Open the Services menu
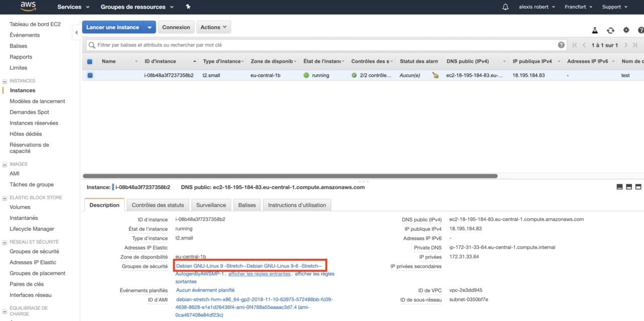 (x=73, y=7)
